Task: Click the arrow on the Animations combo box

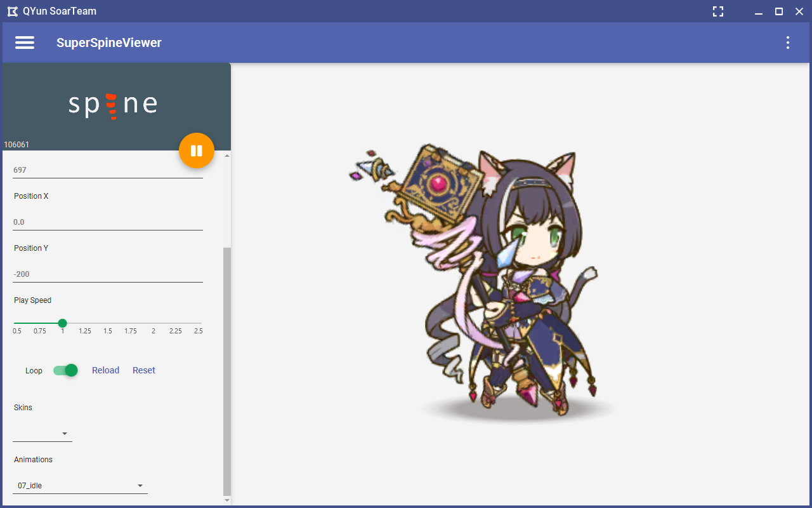Action: tap(140, 486)
